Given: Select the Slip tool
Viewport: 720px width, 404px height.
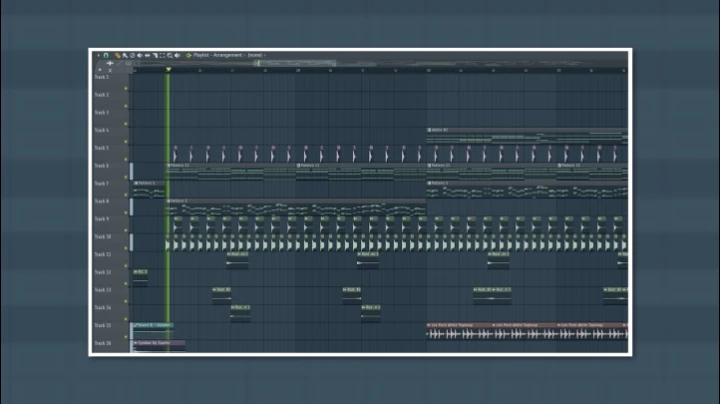Looking at the screenshot, I should pyautogui.click(x=147, y=55).
